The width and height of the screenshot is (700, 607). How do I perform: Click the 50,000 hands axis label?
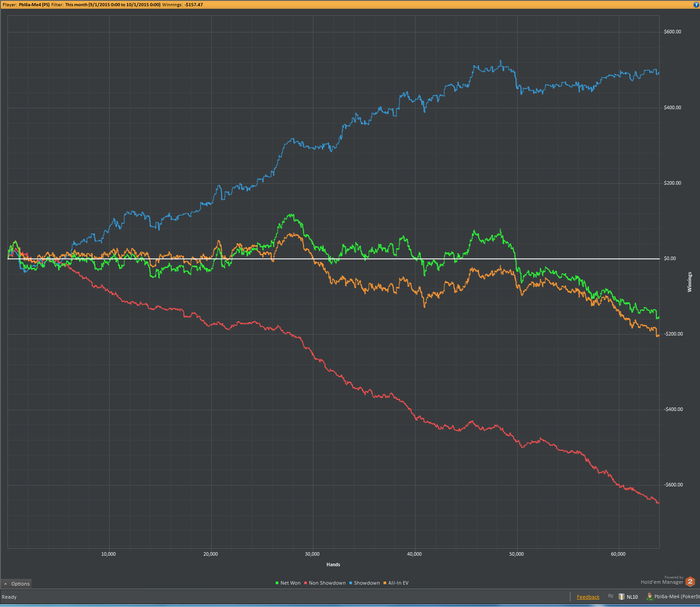coord(516,554)
